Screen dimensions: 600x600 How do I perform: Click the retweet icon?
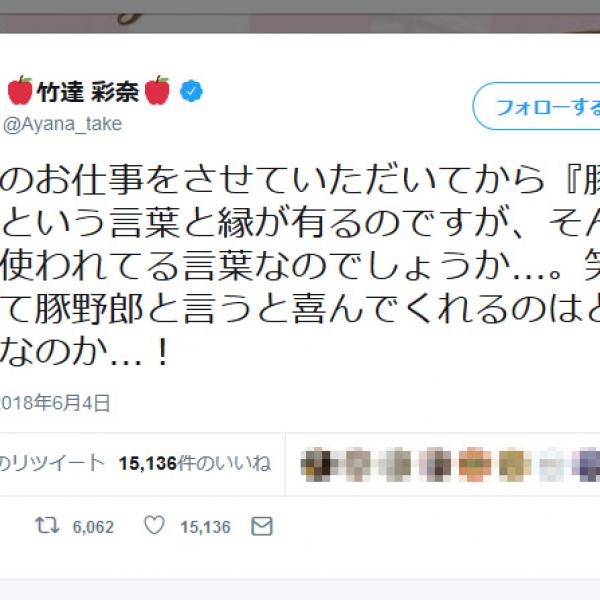tap(47, 525)
